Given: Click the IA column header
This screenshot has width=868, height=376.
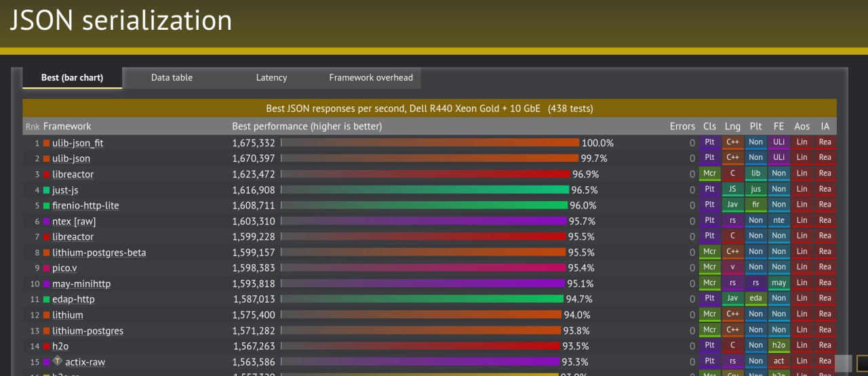Looking at the screenshot, I should tap(825, 126).
